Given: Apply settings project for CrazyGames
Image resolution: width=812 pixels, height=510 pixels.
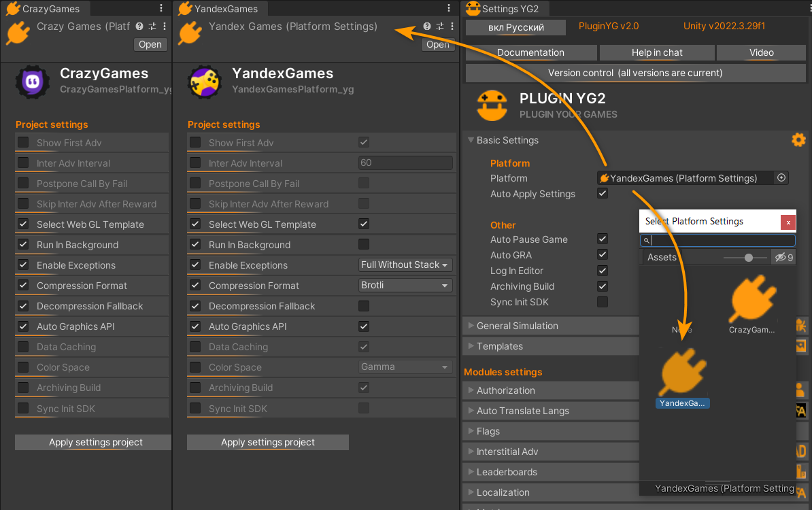Looking at the screenshot, I should click(x=93, y=442).
